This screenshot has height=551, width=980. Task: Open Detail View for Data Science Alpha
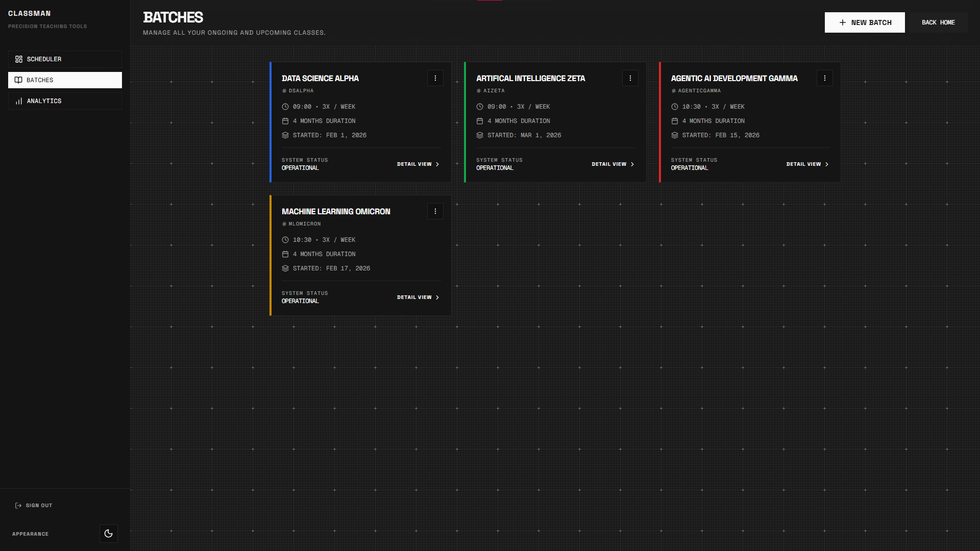coord(418,164)
